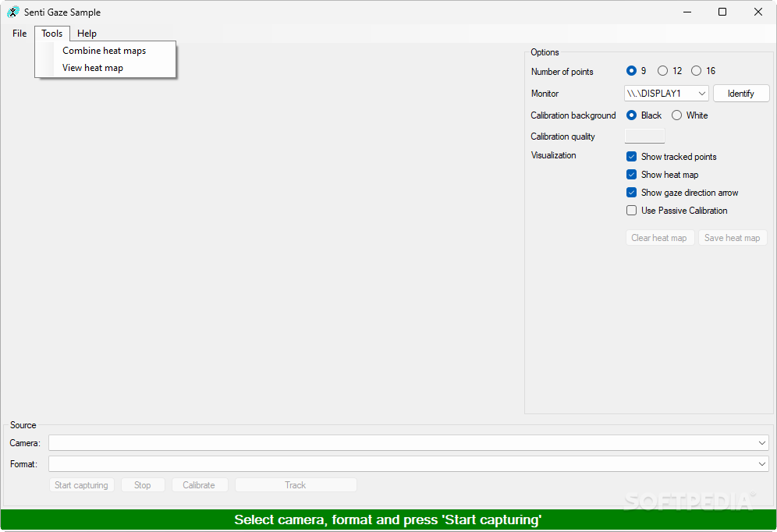Enable Use Passive Calibration
Image resolution: width=777 pixels, height=532 pixels.
point(631,210)
